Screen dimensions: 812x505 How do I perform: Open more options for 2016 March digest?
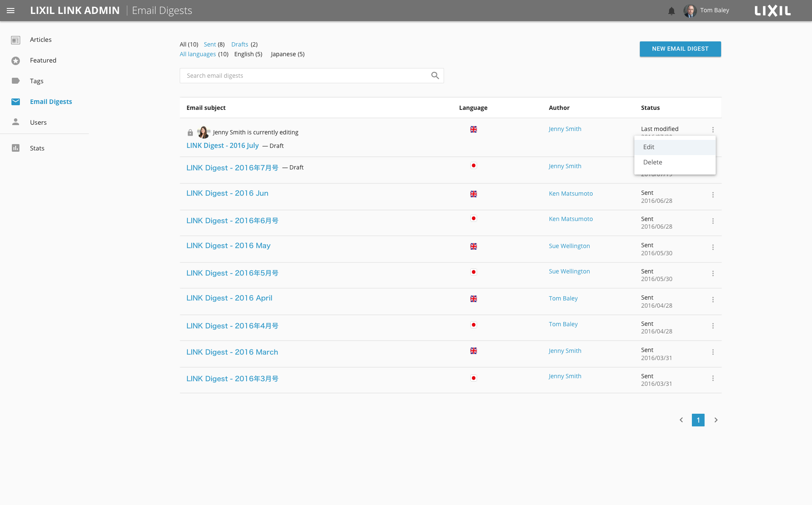coord(713,352)
